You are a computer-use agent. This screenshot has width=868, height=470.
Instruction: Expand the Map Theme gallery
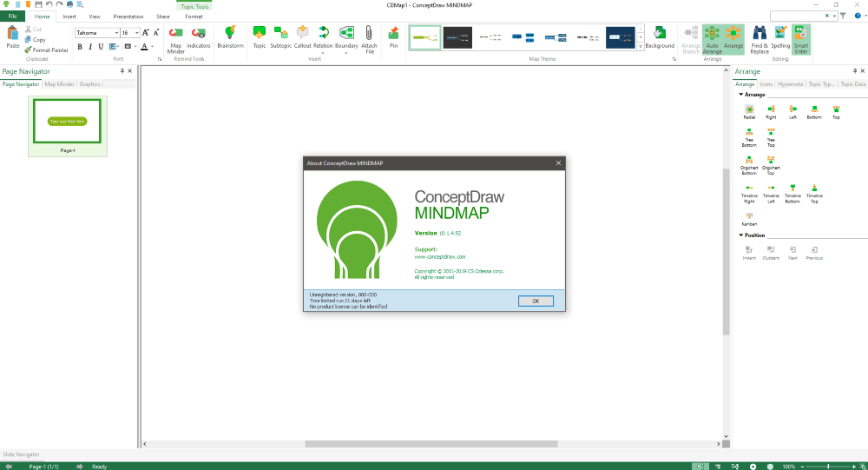coord(641,47)
